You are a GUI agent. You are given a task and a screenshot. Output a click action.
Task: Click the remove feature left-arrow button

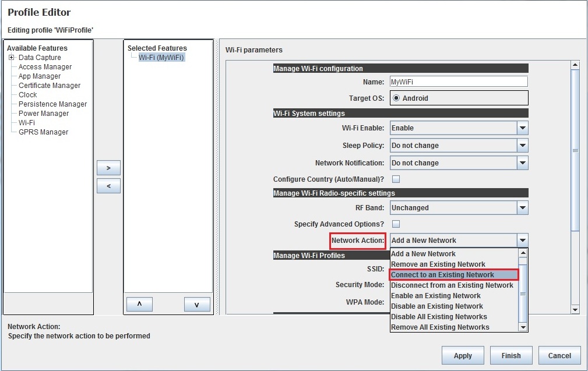pos(108,186)
